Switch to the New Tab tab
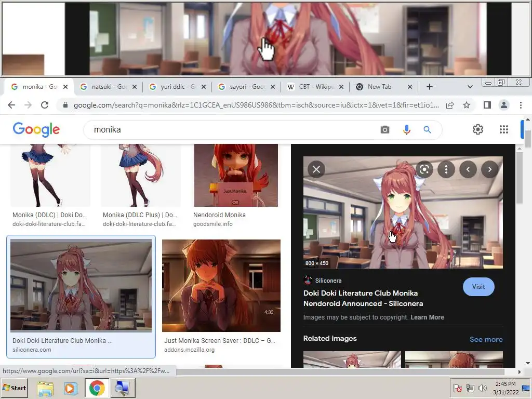The width and height of the screenshot is (532, 399). (384, 87)
